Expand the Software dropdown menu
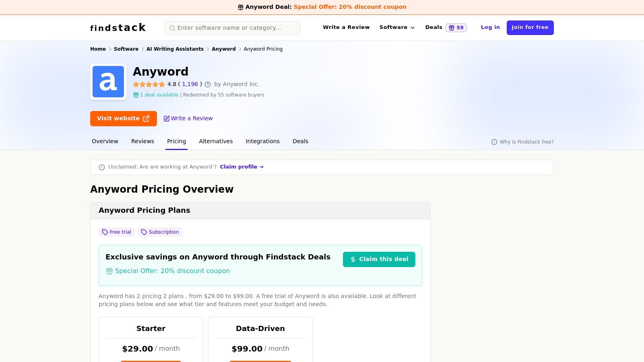The width and height of the screenshot is (644, 362). [397, 27]
